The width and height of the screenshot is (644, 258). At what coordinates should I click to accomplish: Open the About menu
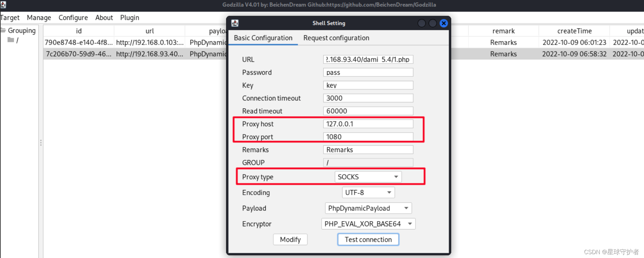pyautogui.click(x=104, y=18)
